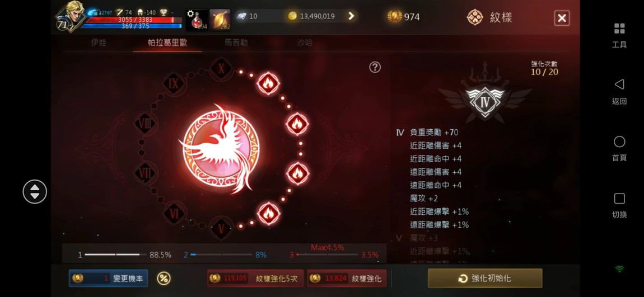Toggle the floating up-down arrow control
The image size is (644, 297).
[x=35, y=192]
